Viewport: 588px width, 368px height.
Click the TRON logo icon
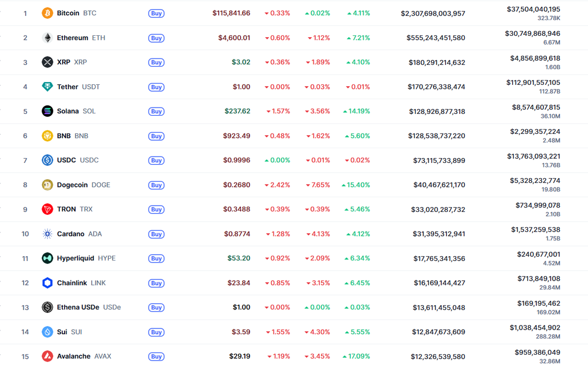(x=47, y=209)
